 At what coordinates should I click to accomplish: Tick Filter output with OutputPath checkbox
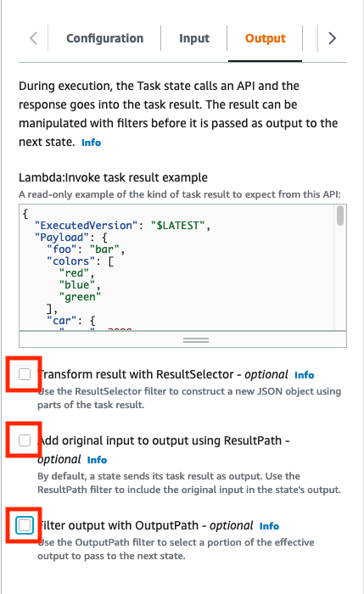click(x=25, y=525)
